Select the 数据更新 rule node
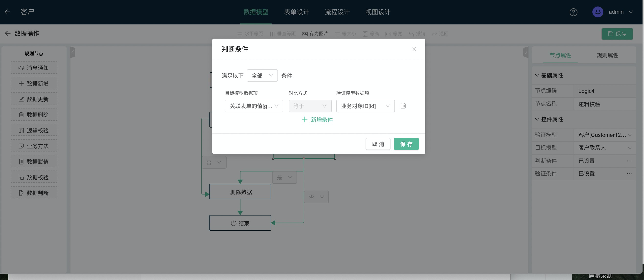Viewport: 644px width, 280px height. [34, 99]
